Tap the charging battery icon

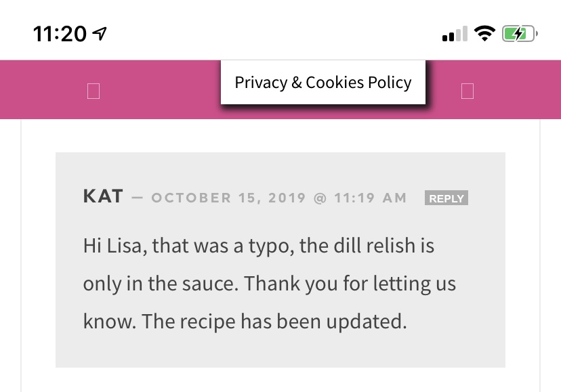click(520, 34)
